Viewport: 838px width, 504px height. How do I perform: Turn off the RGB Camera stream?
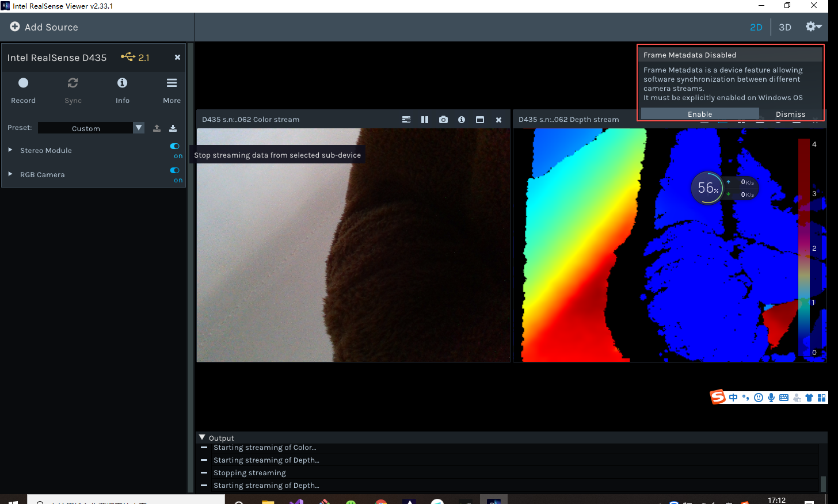tap(174, 170)
